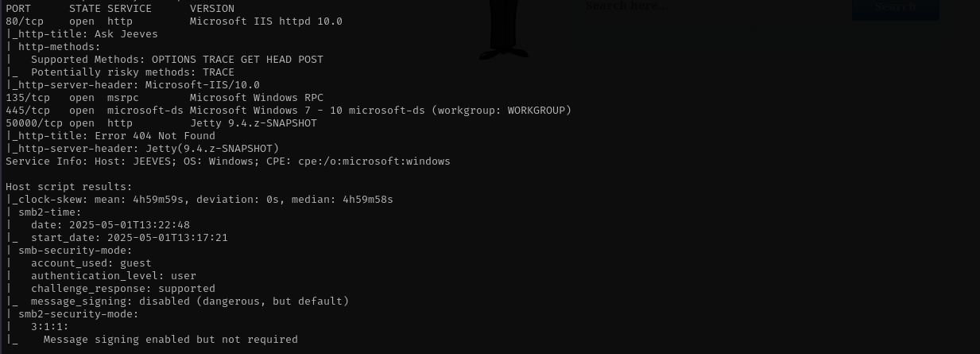
Task: Click 'Potentially risky methods: TRACE' line
Action: (120, 72)
